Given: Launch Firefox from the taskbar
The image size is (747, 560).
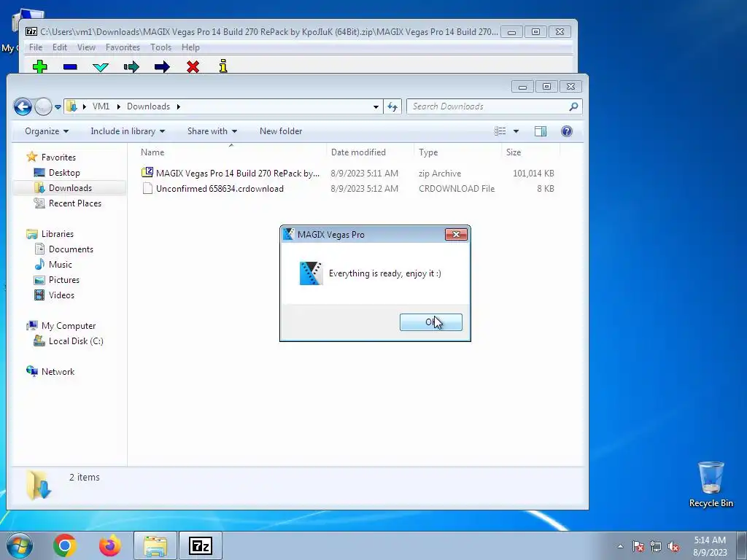Looking at the screenshot, I should click(110, 545).
